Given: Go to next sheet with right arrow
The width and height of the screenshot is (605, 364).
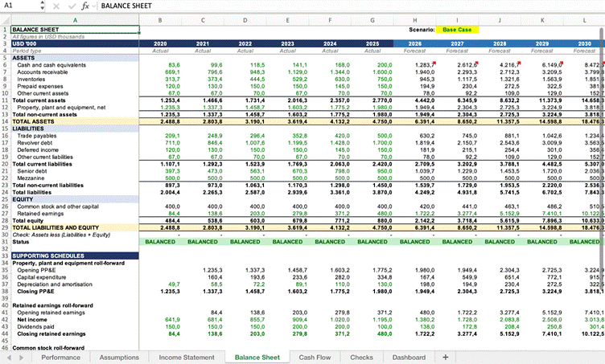Looking at the screenshot, I should [21, 358].
